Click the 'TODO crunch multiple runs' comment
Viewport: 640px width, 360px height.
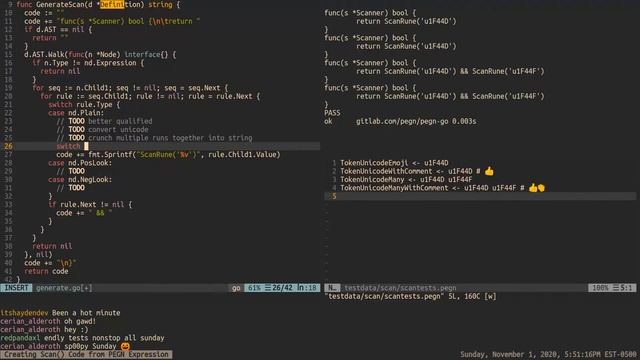[154, 138]
